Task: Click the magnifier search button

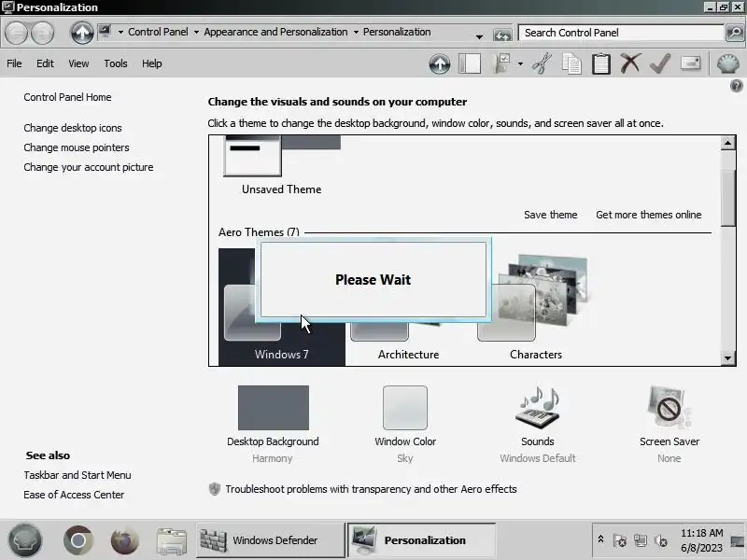Action: (x=735, y=33)
